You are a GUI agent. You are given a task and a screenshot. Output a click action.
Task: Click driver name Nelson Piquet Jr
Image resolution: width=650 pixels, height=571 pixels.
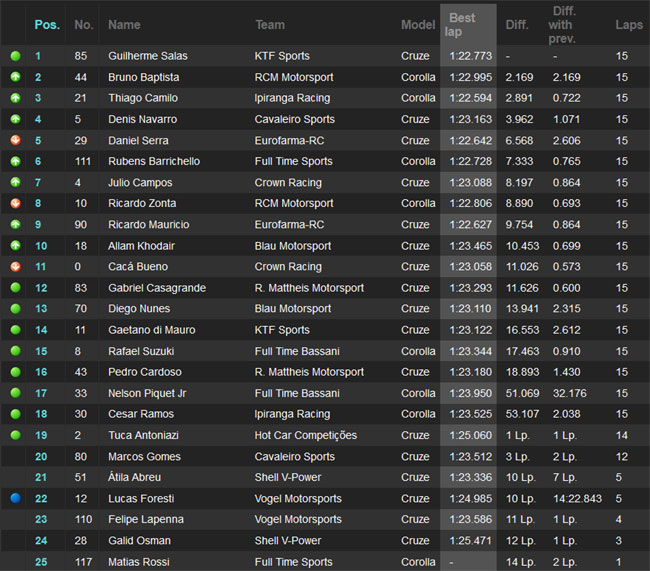[x=147, y=393]
